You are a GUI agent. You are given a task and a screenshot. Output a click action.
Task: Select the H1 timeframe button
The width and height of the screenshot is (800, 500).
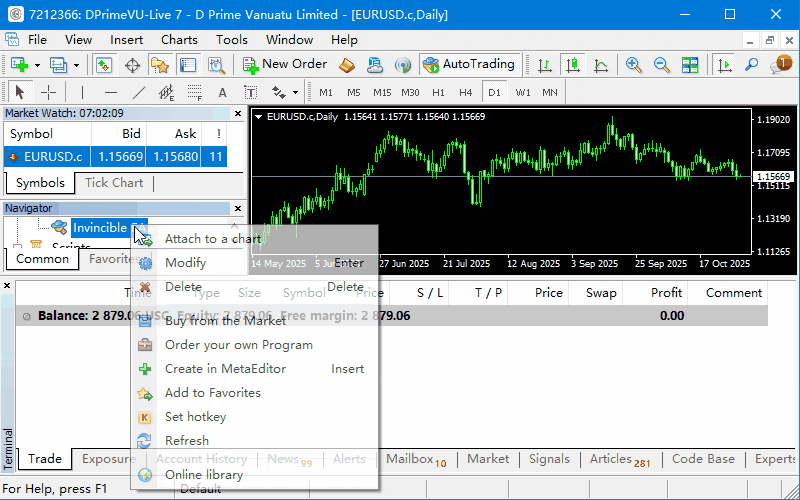click(x=438, y=93)
